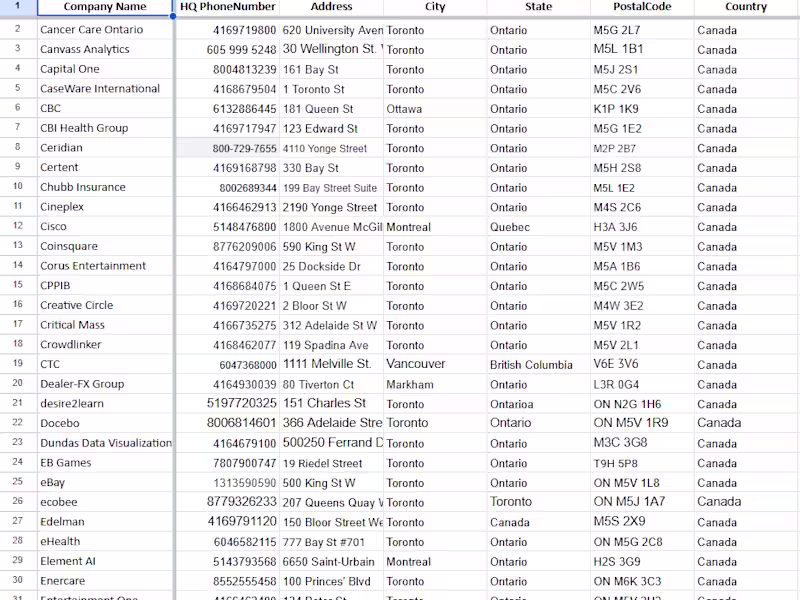Click the address 1111 Melville St.

pyautogui.click(x=332, y=364)
